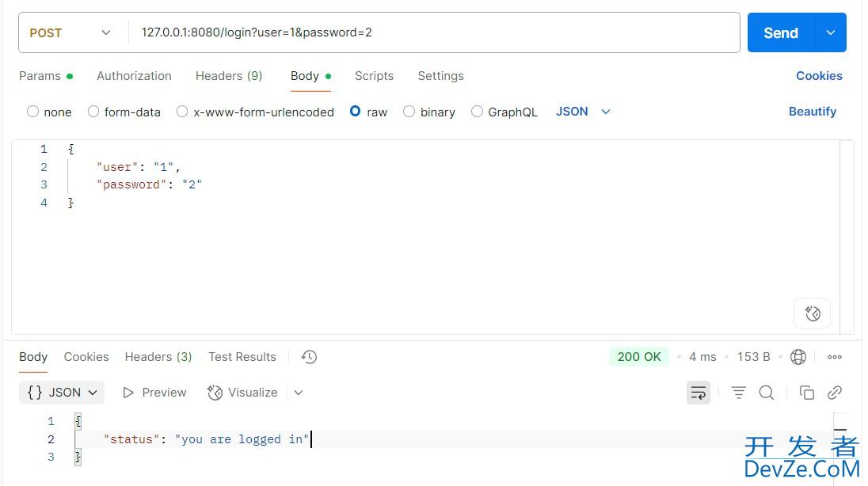Open the JSON language selector dropdown
This screenshot has height=486, width=868.
coord(583,112)
